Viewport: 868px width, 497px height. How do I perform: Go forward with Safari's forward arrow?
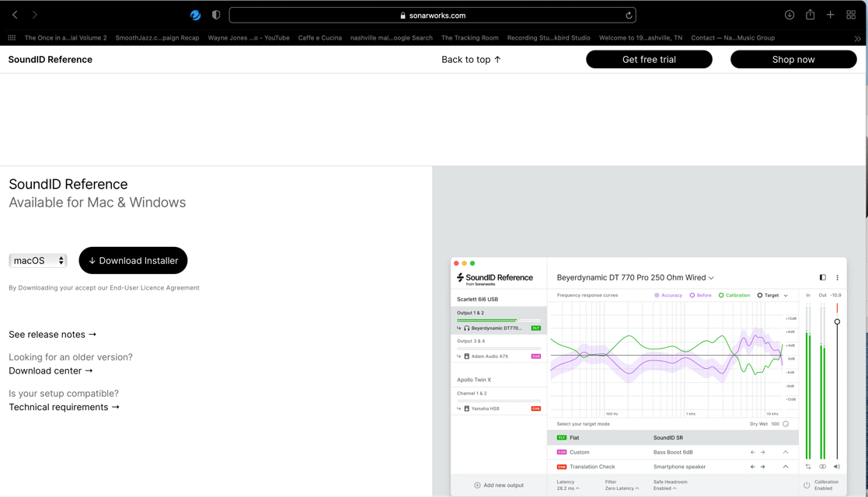click(34, 15)
